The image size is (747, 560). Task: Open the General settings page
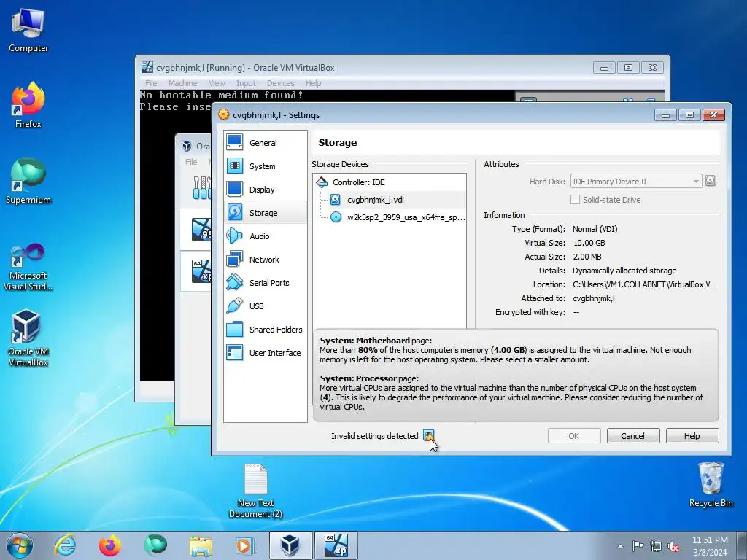pos(265,143)
